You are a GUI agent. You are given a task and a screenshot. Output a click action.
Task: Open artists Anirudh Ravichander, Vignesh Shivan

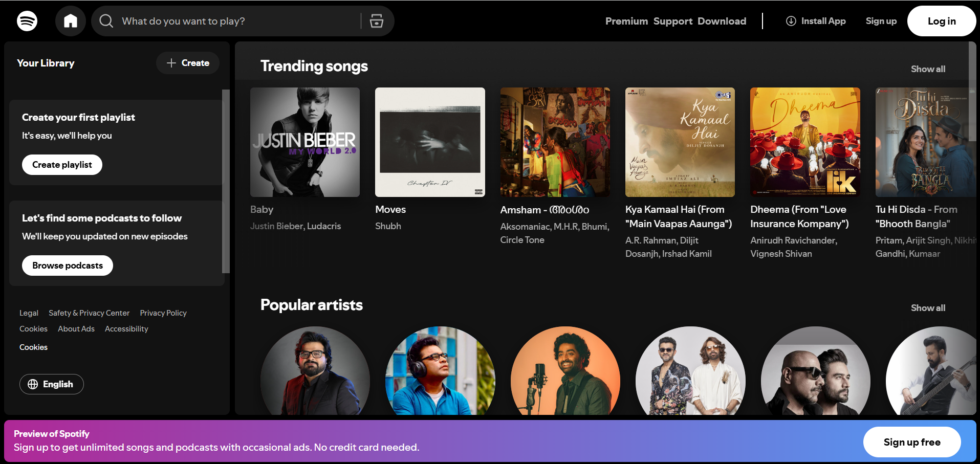click(x=794, y=247)
